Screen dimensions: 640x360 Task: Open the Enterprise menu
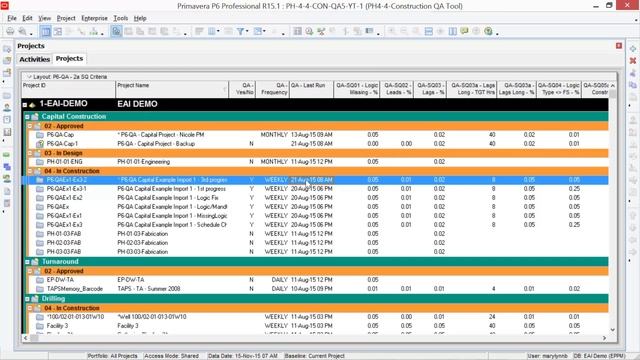click(x=94, y=18)
